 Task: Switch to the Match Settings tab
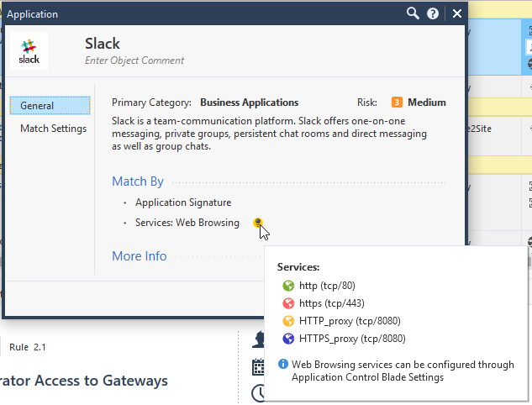coord(53,129)
